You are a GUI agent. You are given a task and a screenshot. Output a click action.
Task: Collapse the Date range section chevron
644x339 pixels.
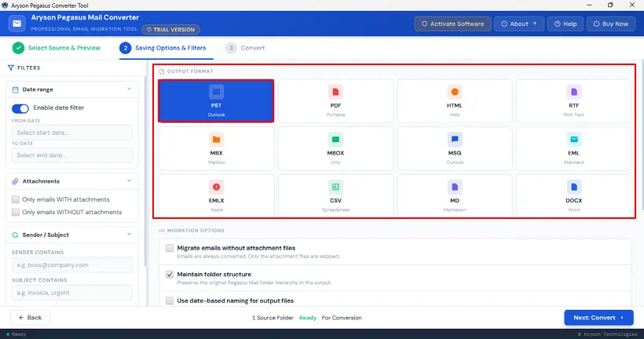pyautogui.click(x=129, y=89)
